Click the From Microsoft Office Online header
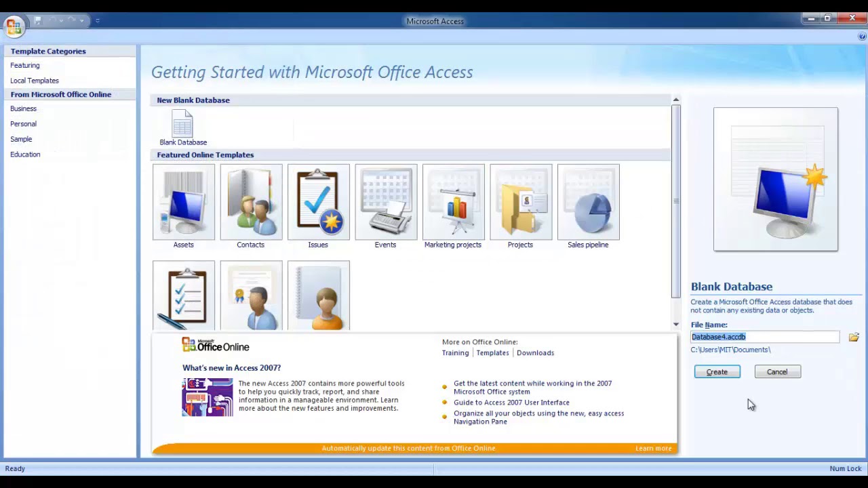868x488 pixels. [x=61, y=95]
